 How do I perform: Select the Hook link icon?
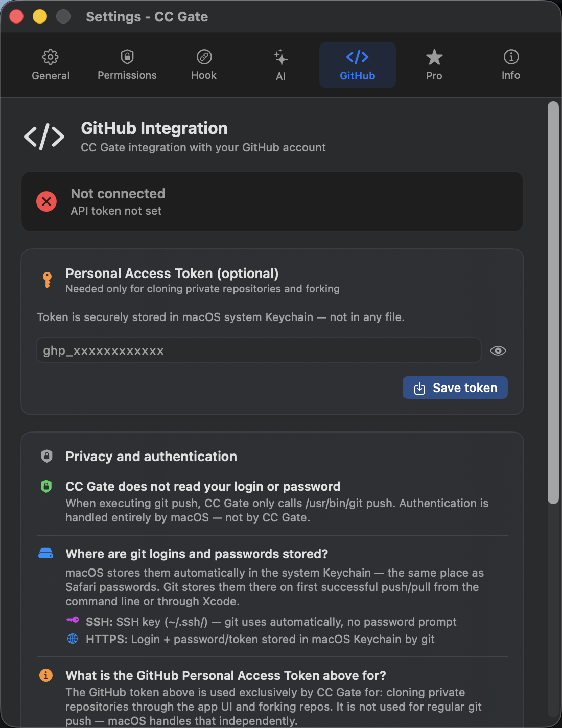click(x=203, y=57)
